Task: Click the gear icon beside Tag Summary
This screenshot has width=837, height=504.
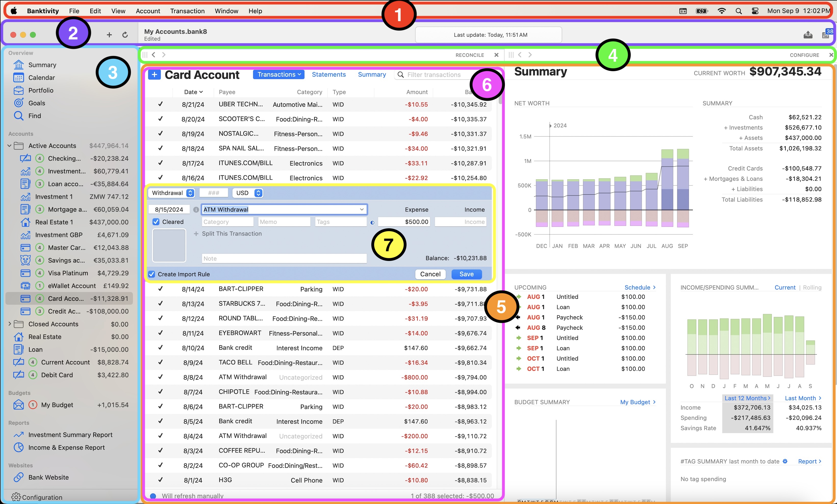Action: pyautogui.click(x=785, y=461)
